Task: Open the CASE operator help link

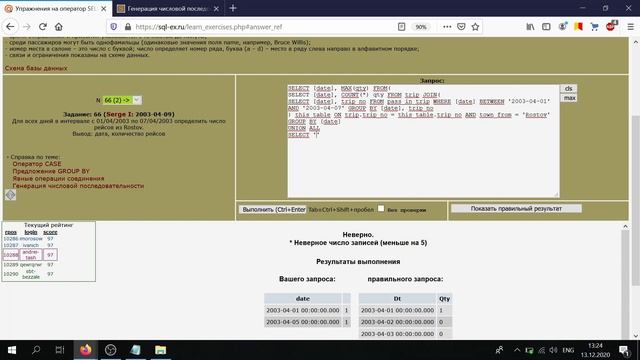Action: pyautogui.click(x=37, y=164)
